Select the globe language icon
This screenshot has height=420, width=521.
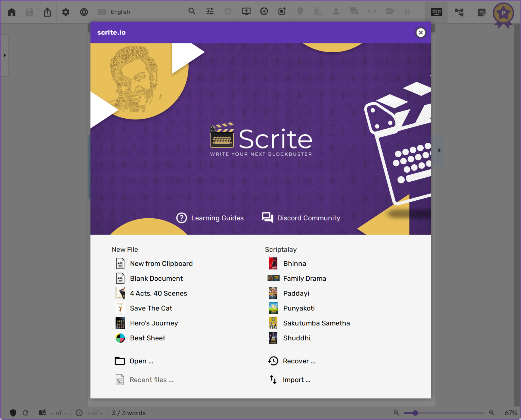pyautogui.click(x=83, y=12)
